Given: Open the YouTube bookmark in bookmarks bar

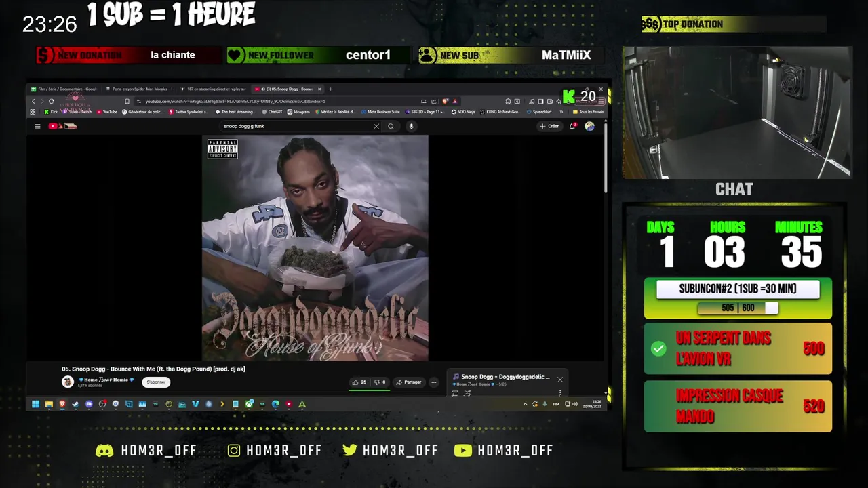Looking at the screenshot, I should (107, 112).
